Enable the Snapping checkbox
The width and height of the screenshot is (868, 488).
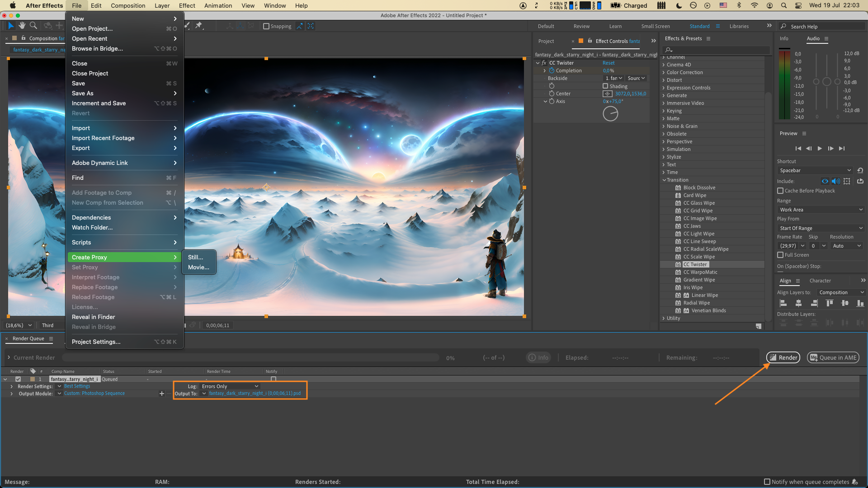pyautogui.click(x=266, y=26)
